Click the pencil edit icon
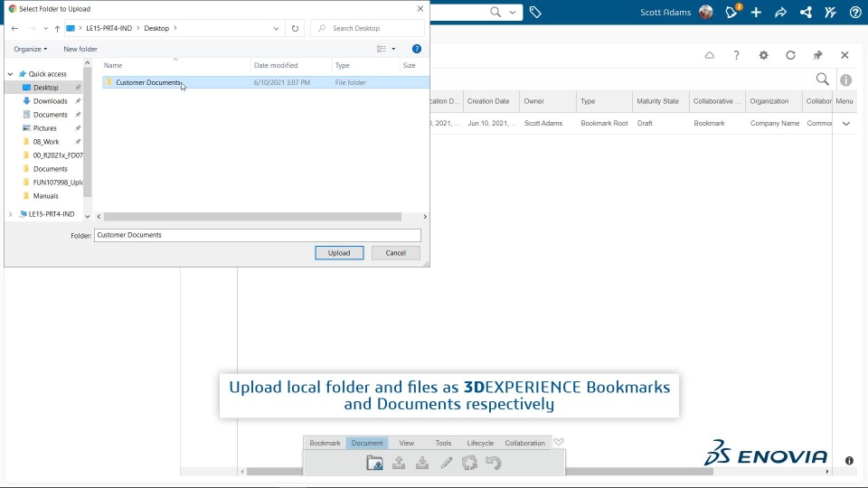 click(x=446, y=463)
